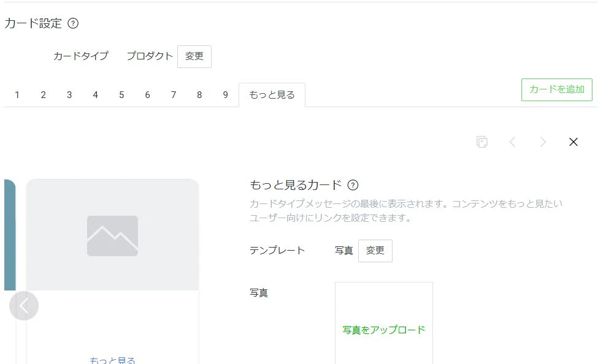Select the もっと見る tab

pyautogui.click(x=272, y=95)
